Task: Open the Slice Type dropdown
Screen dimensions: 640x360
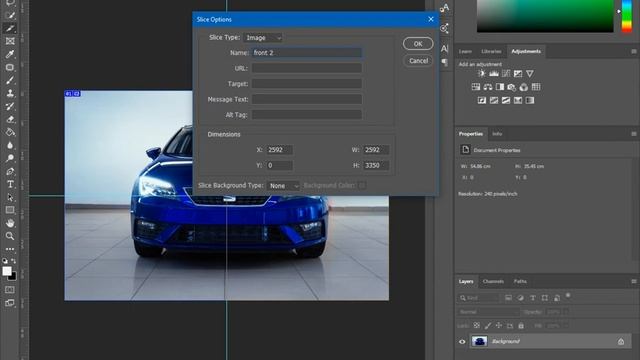Action: 263,38
